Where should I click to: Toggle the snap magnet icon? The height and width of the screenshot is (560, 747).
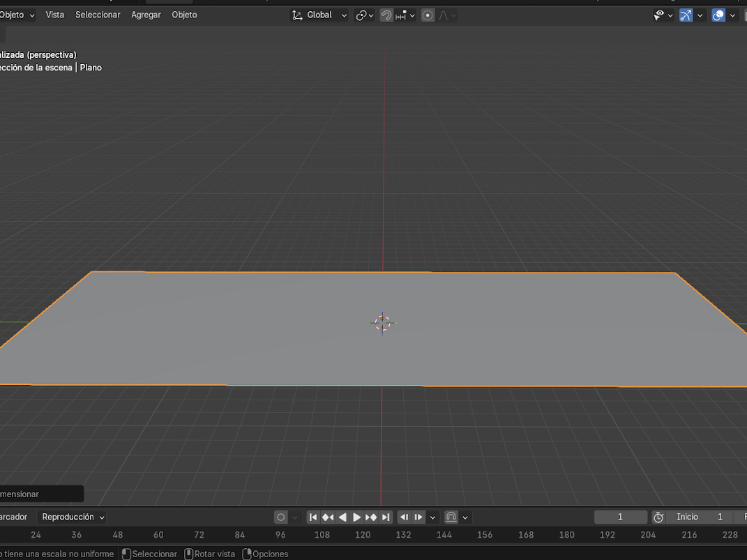(386, 15)
